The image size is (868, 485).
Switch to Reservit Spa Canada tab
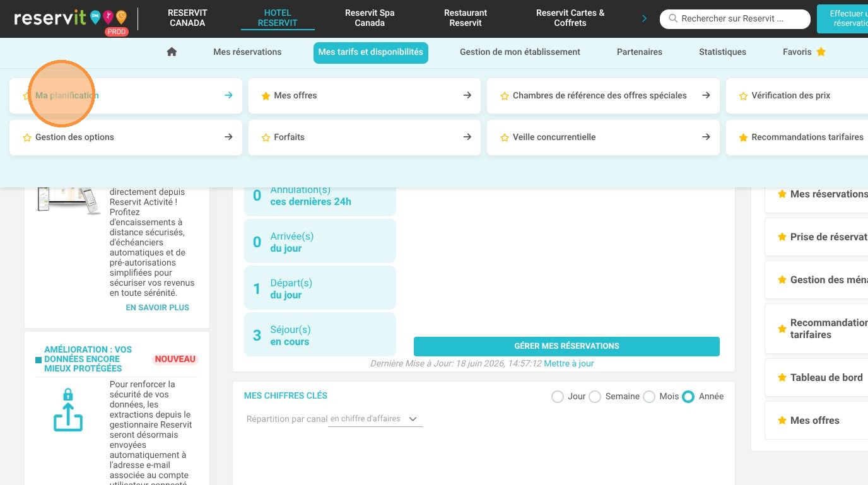pos(370,18)
